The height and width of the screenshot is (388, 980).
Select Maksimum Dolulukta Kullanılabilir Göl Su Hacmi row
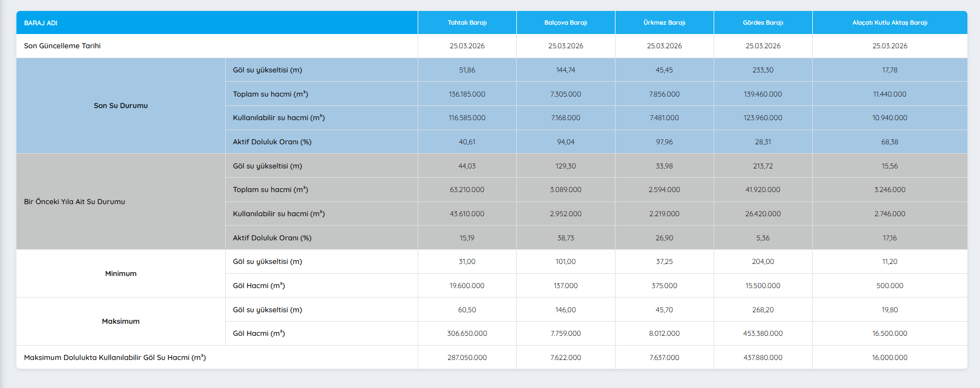coord(115,357)
